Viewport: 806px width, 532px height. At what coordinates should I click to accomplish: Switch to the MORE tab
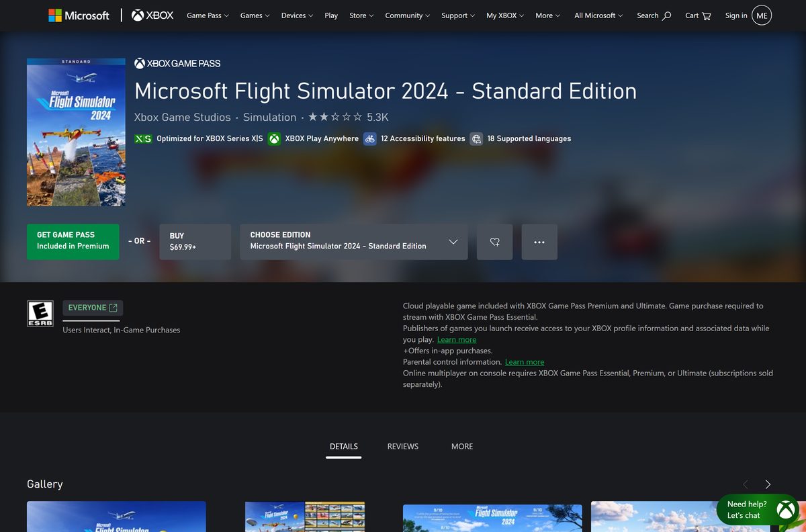pos(462,446)
